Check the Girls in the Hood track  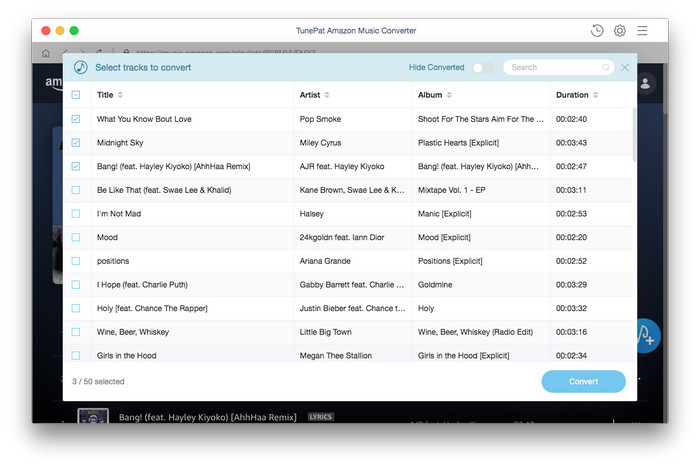tap(76, 355)
